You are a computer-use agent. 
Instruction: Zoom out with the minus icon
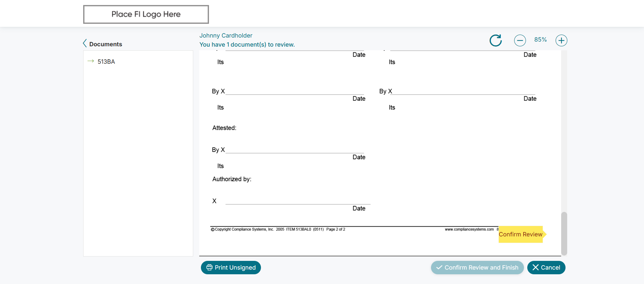point(520,41)
